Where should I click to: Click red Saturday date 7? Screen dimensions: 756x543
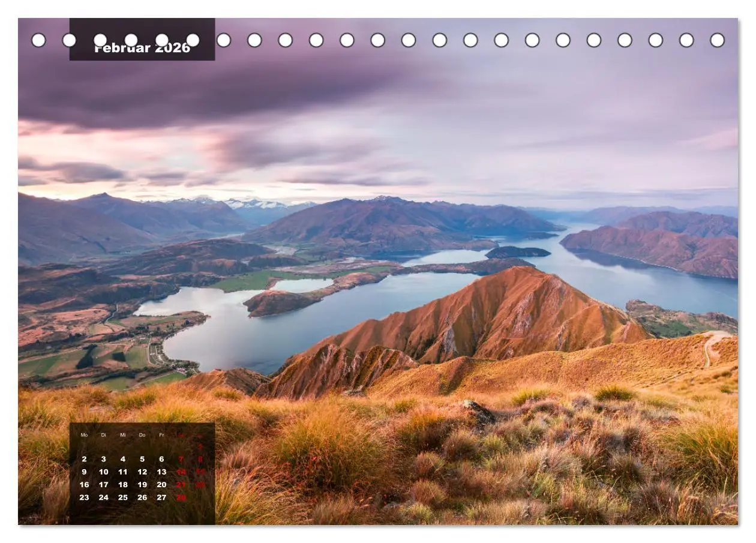(181, 459)
